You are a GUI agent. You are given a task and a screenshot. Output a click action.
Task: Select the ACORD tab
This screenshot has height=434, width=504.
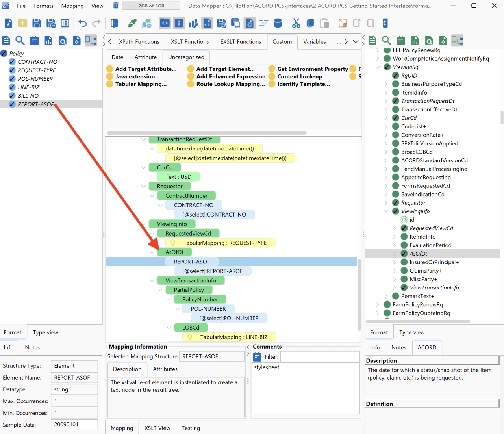(x=427, y=347)
